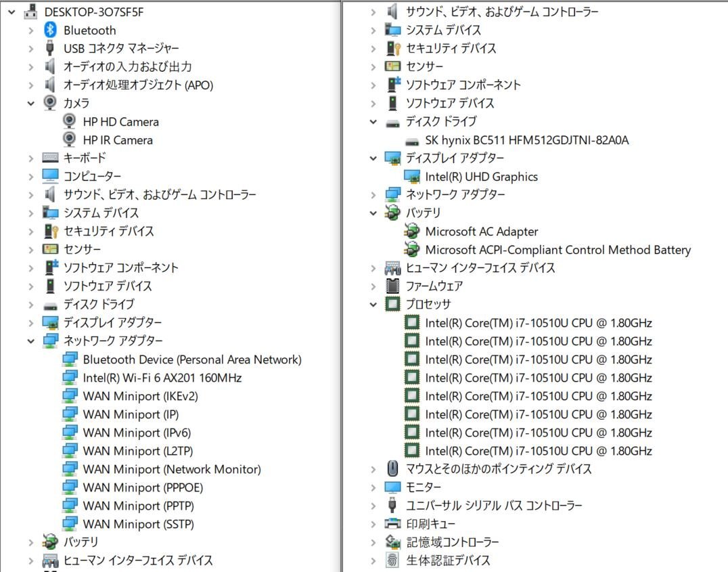Screen dimensions: 728x572
Task: Expand the USB コネクタ マネージャー category
Action: coord(31,49)
